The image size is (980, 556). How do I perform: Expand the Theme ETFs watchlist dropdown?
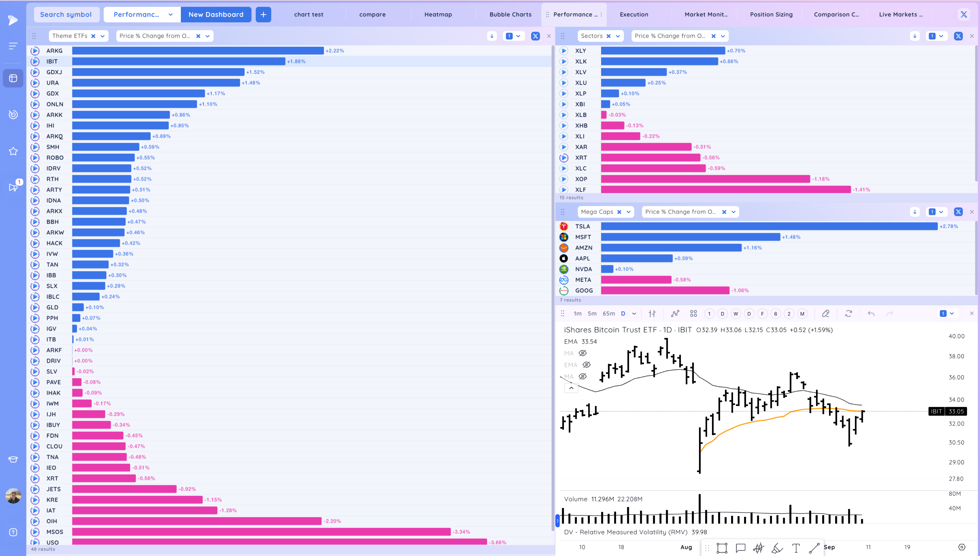pos(102,36)
